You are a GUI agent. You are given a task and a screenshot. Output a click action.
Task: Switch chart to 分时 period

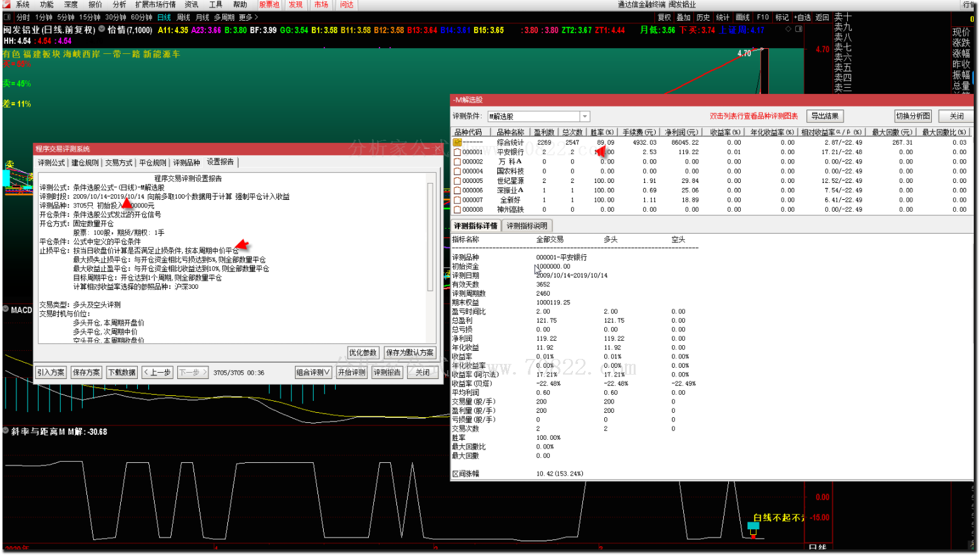[23, 18]
